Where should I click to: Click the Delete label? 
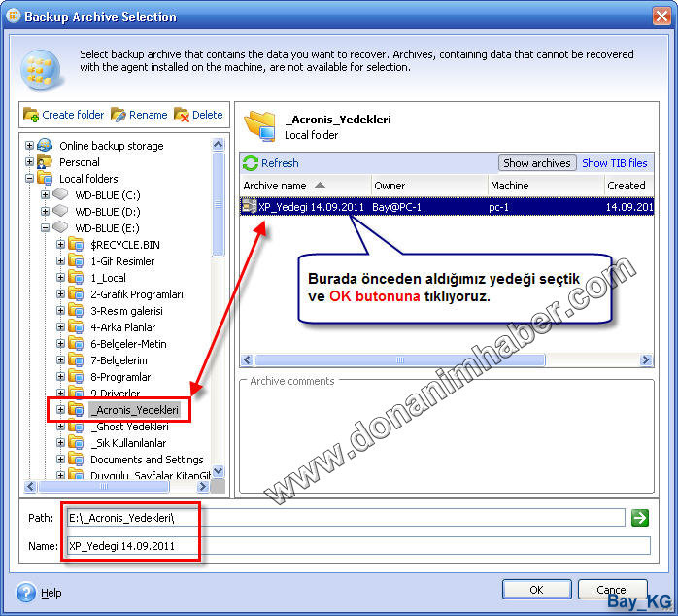click(x=208, y=115)
